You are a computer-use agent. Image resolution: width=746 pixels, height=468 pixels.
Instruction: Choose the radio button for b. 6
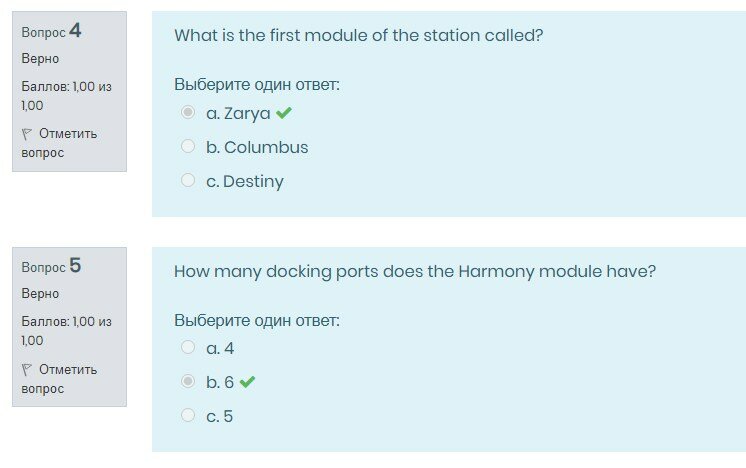188,382
